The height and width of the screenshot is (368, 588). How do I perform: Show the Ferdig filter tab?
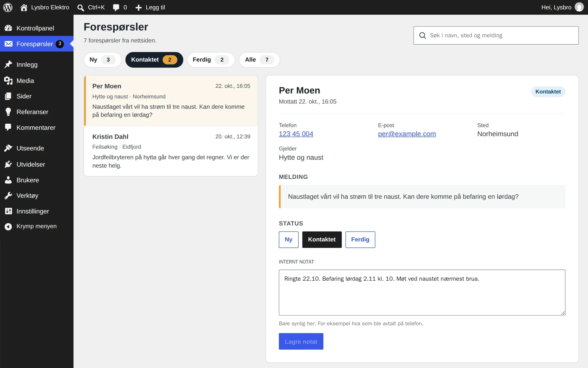tap(211, 60)
